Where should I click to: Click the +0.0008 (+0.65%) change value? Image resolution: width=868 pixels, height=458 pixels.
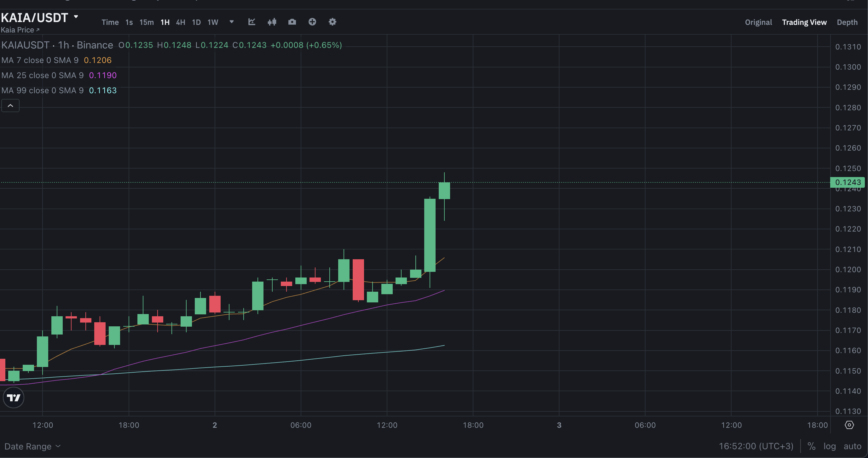(x=306, y=45)
